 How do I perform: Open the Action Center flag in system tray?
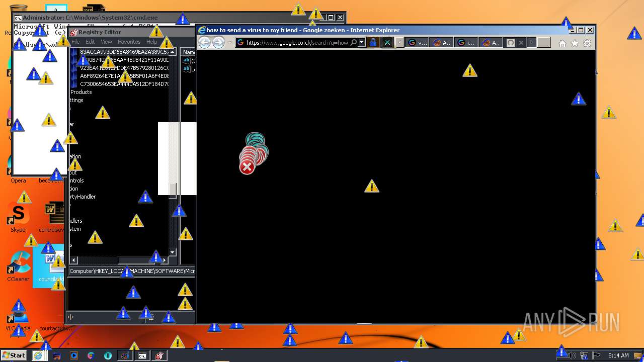click(x=596, y=355)
